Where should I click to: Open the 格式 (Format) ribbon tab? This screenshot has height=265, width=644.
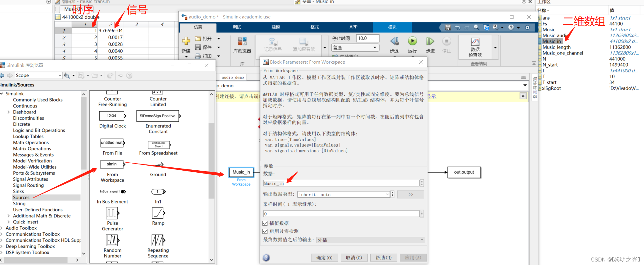point(315,27)
